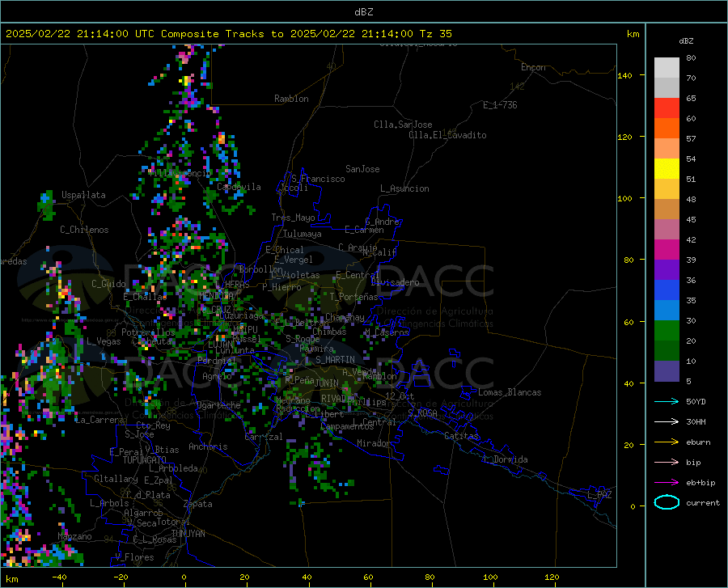The image size is (728, 588).
Task: Click the La_Carrera map label
Action: tap(99, 420)
